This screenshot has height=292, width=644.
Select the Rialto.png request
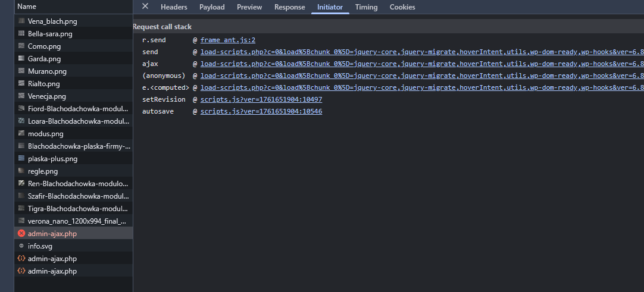coord(43,84)
